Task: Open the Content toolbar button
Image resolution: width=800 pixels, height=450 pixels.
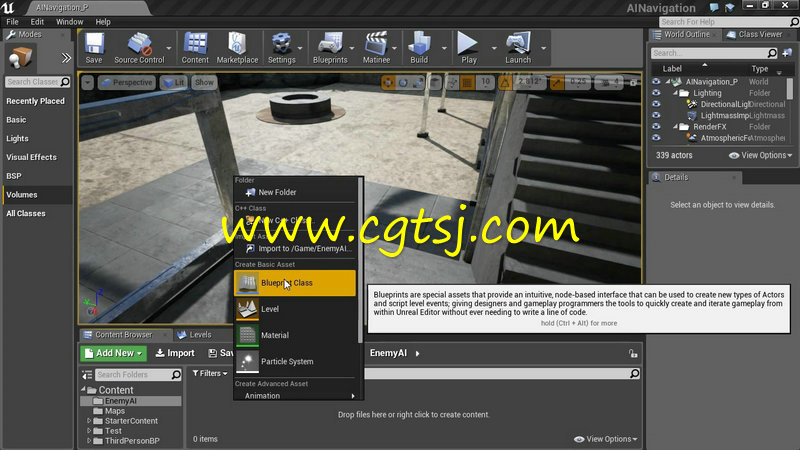Action: pyautogui.click(x=195, y=48)
